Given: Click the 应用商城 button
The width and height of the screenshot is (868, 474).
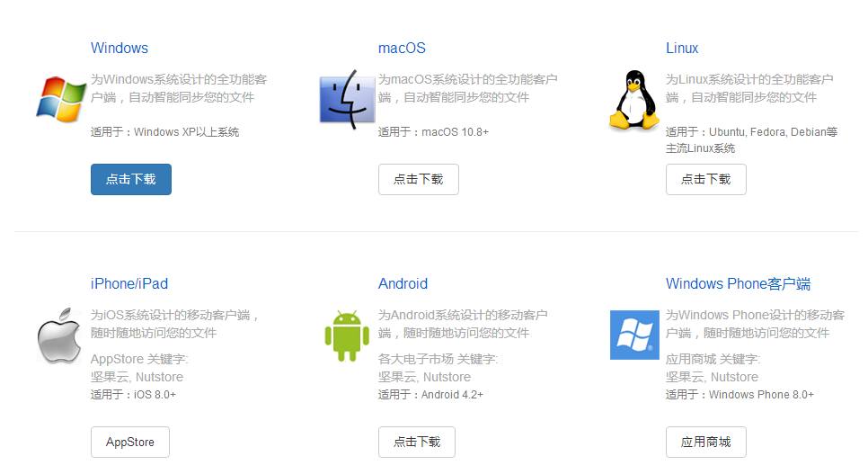Looking at the screenshot, I should 705,442.
